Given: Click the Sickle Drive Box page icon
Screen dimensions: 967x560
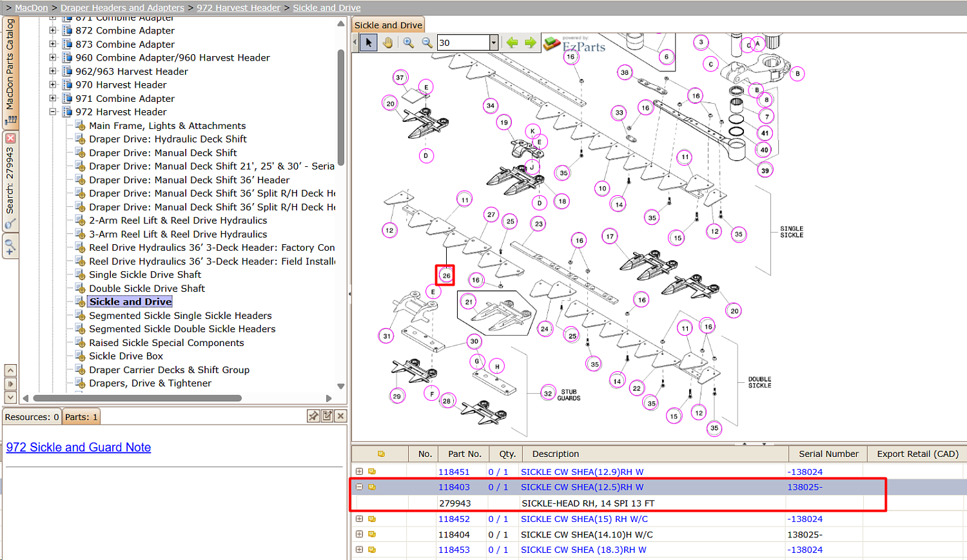Looking at the screenshot, I should pos(81,356).
